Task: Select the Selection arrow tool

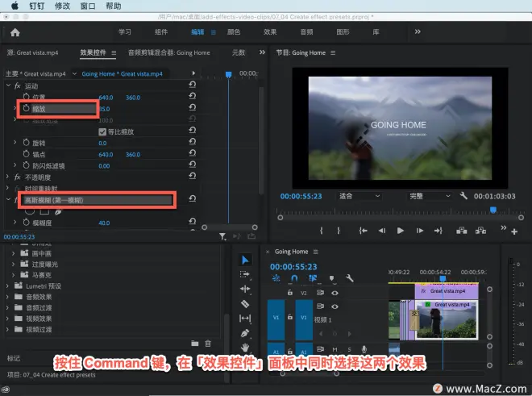Action: (x=245, y=261)
